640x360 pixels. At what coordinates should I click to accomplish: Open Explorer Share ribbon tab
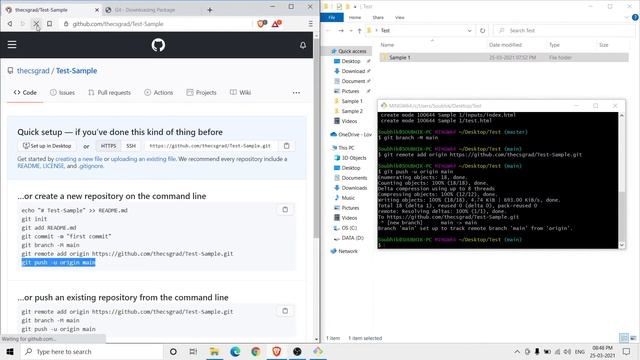(378, 17)
